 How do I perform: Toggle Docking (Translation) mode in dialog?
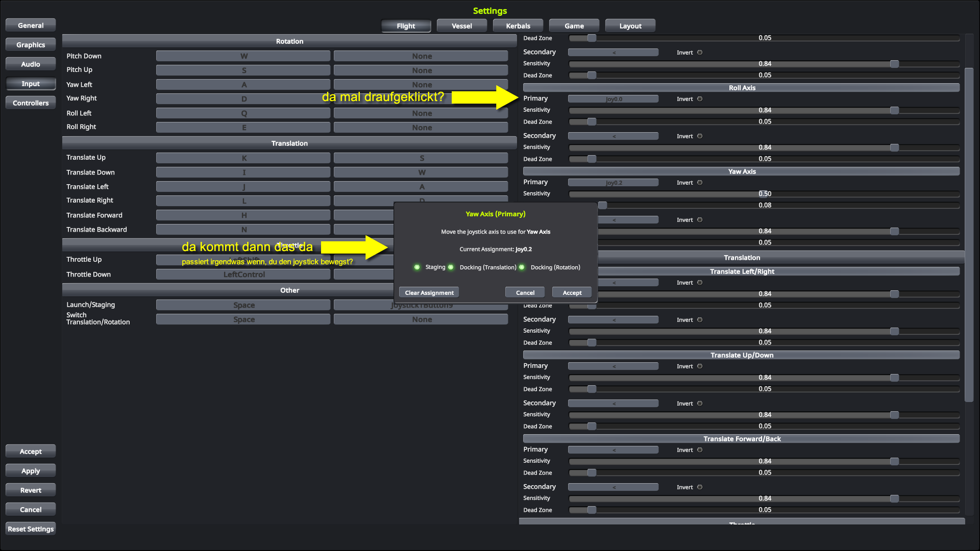[x=451, y=267]
